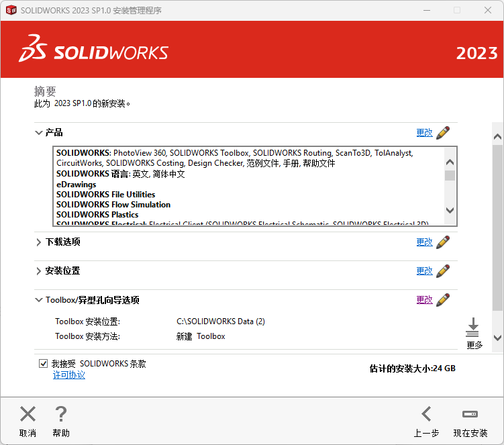
Task: Select SOLIDWORKS Flow Simulation entry
Action: pyautogui.click(x=113, y=205)
